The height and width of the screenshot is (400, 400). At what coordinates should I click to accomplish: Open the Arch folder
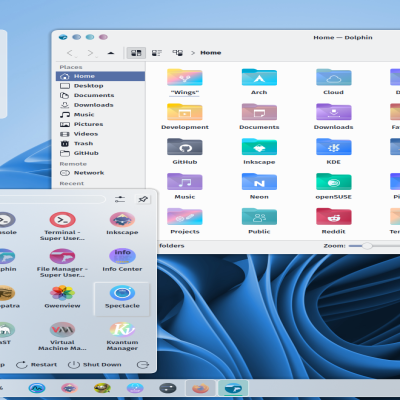259,77
